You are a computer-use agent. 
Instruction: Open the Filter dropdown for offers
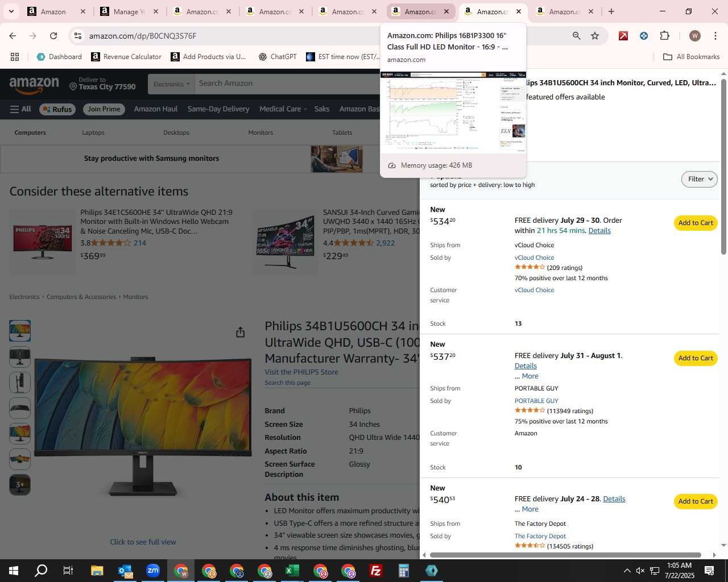coord(699,179)
